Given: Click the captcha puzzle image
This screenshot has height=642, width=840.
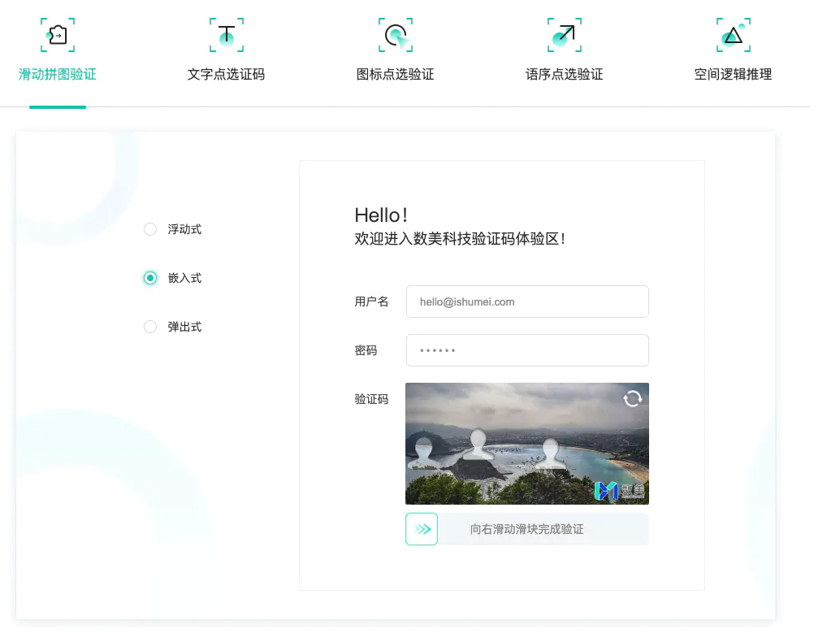Looking at the screenshot, I should tap(527, 444).
